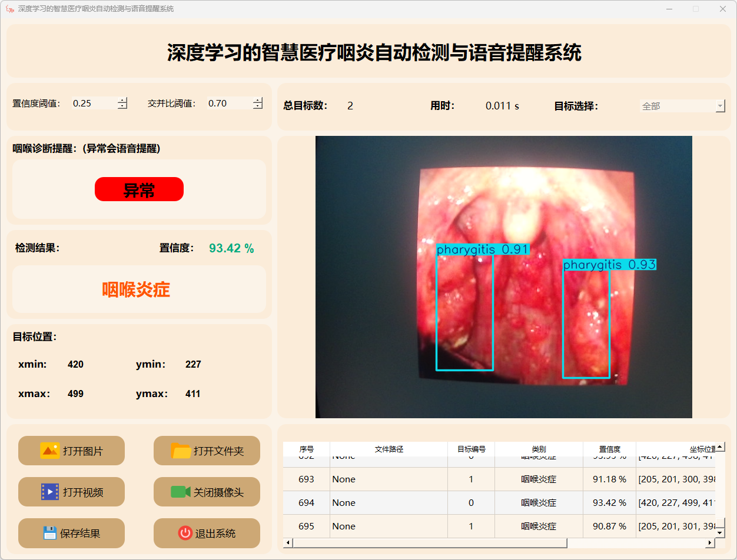Decrease the 交并比阈值 spinner value
Image resolution: width=737 pixels, height=560 pixels.
257,106
